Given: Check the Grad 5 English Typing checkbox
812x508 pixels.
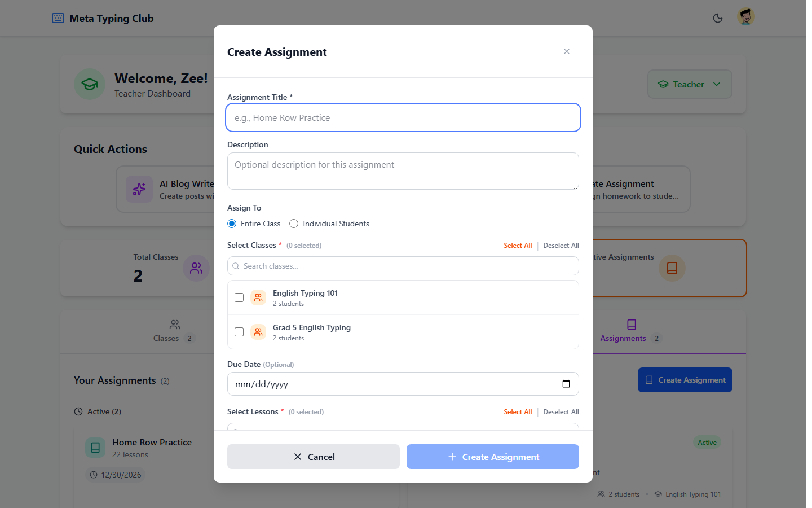Looking at the screenshot, I should click(x=239, y=332).
